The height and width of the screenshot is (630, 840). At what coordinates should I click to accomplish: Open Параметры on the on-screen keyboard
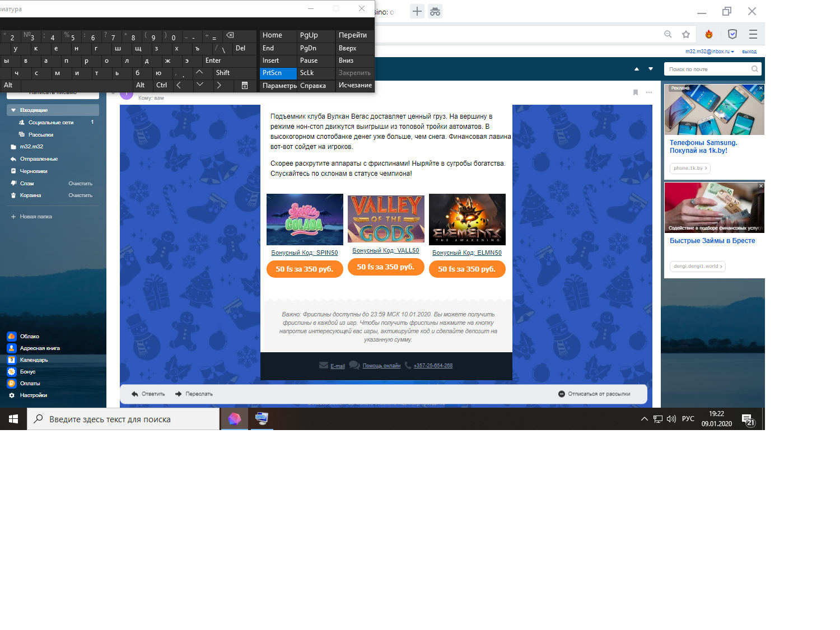(x=278, y=86)
